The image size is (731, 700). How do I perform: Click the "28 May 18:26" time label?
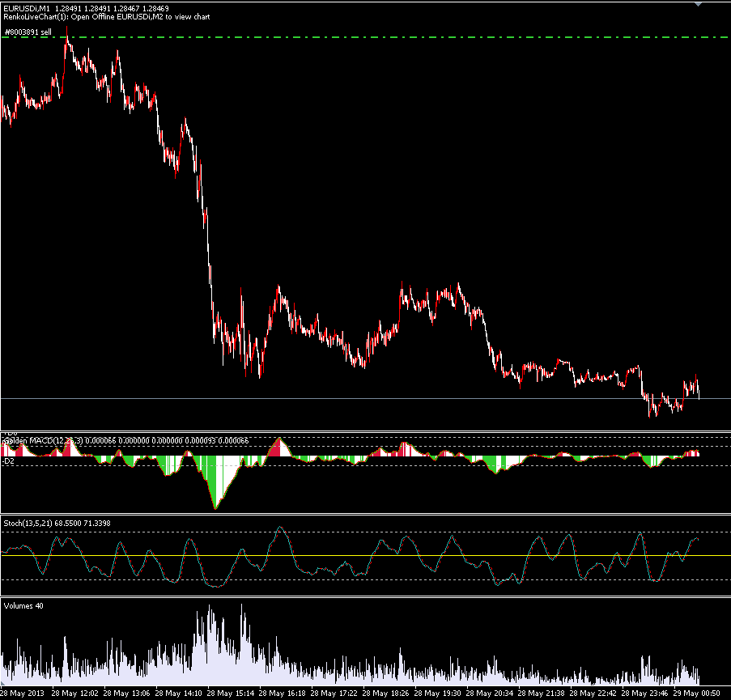(x=385, y=693)
